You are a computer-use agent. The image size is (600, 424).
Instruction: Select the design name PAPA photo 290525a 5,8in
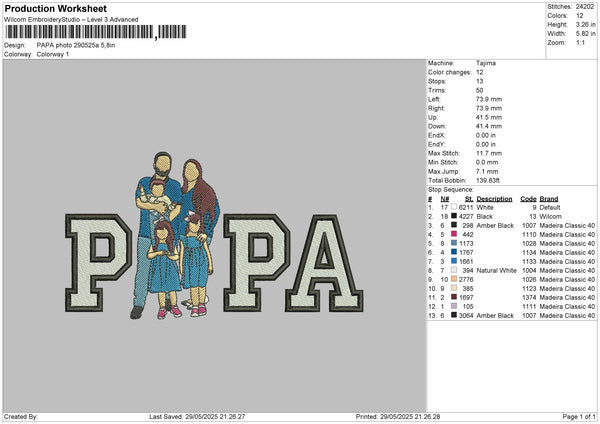coord(76,45)
